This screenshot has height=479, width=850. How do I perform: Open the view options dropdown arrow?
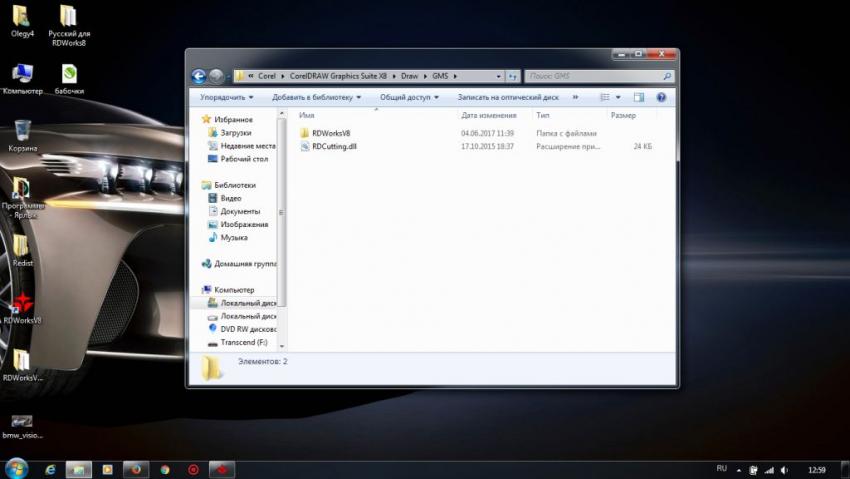pyautogui.click(x=618, y=98)
